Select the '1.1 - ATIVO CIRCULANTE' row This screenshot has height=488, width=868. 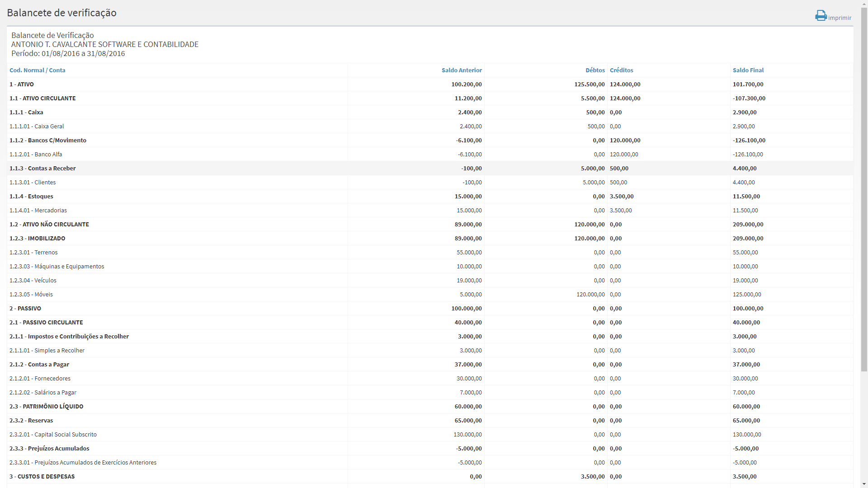point(430,98)
